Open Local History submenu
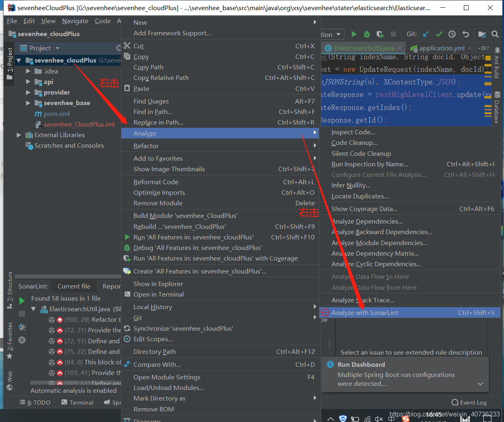The image size is (504, 422). (x=221, y=307)
